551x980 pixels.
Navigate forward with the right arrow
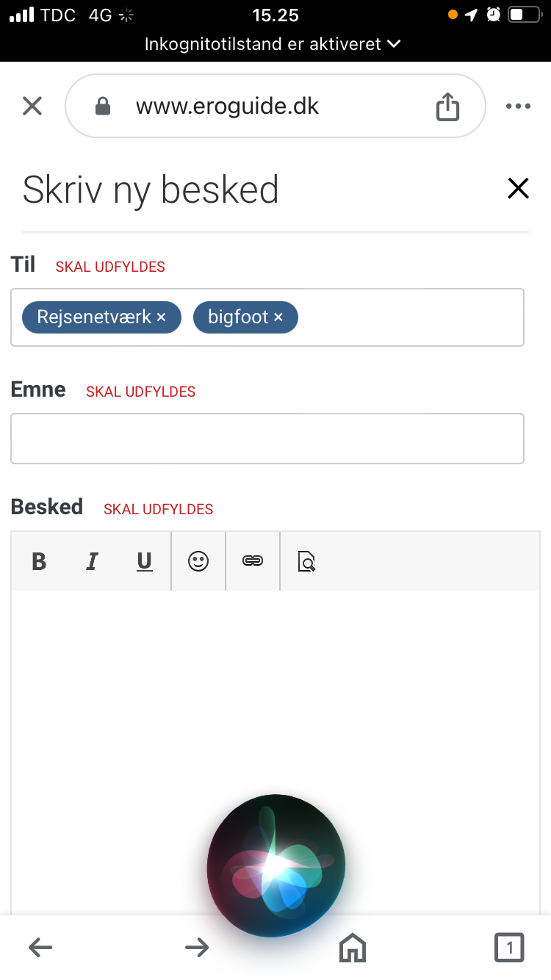click(197, 948)
